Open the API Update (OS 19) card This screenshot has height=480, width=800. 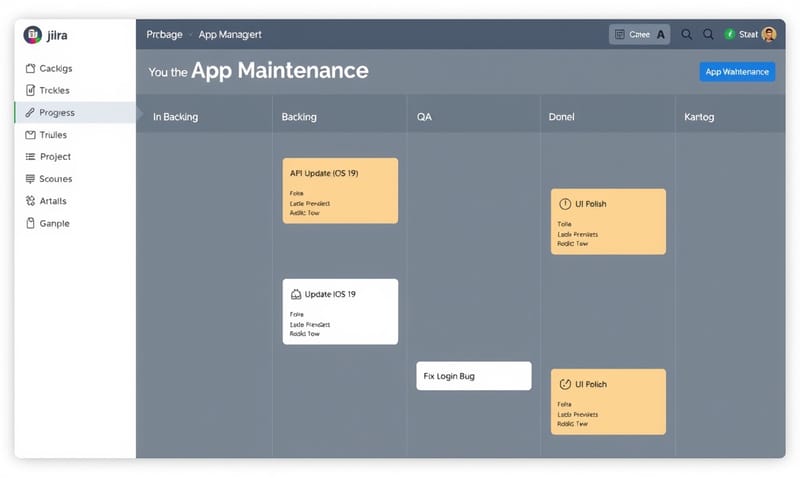click(x=340, y=190)
